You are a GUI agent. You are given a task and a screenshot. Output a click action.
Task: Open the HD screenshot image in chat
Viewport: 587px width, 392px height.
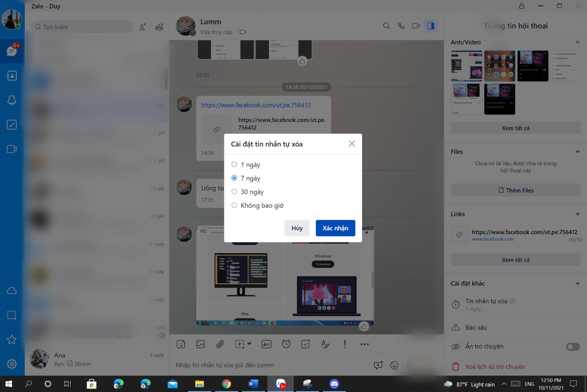point(285,276)
